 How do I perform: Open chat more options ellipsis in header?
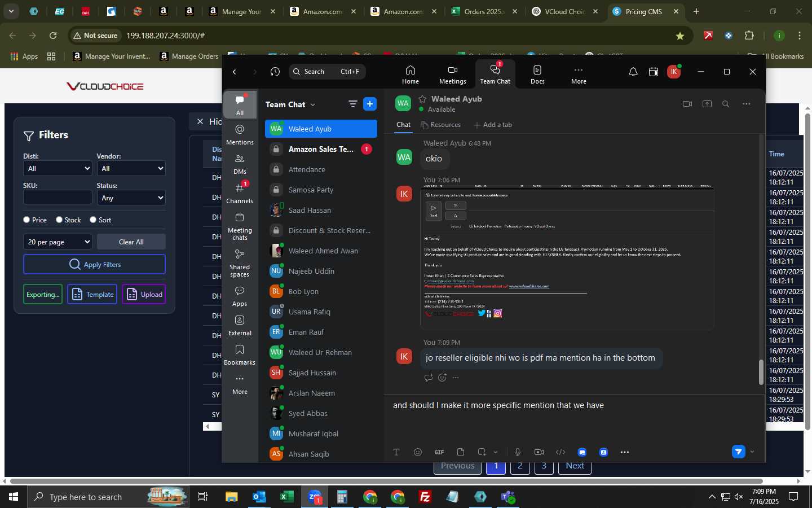746,104
